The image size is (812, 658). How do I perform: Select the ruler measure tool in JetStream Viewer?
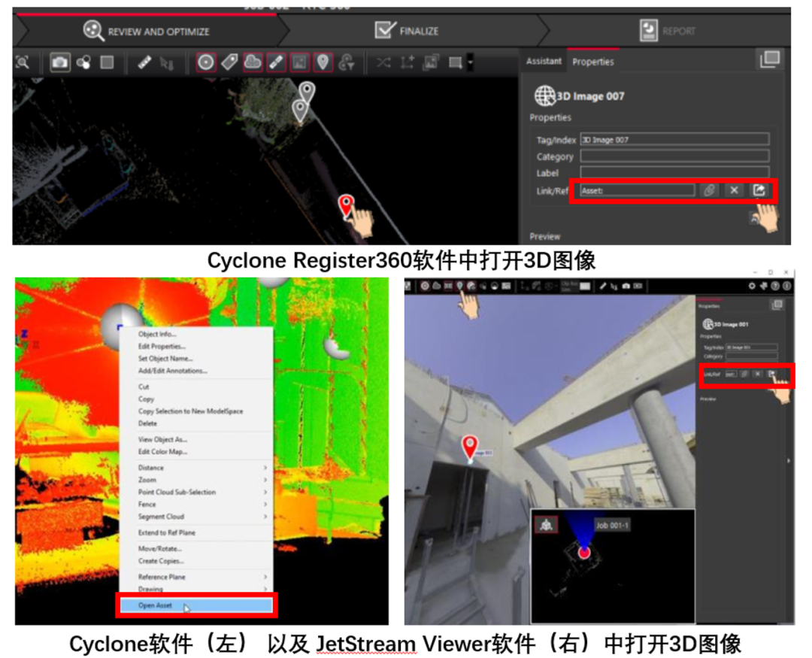(x=603, y=286)
